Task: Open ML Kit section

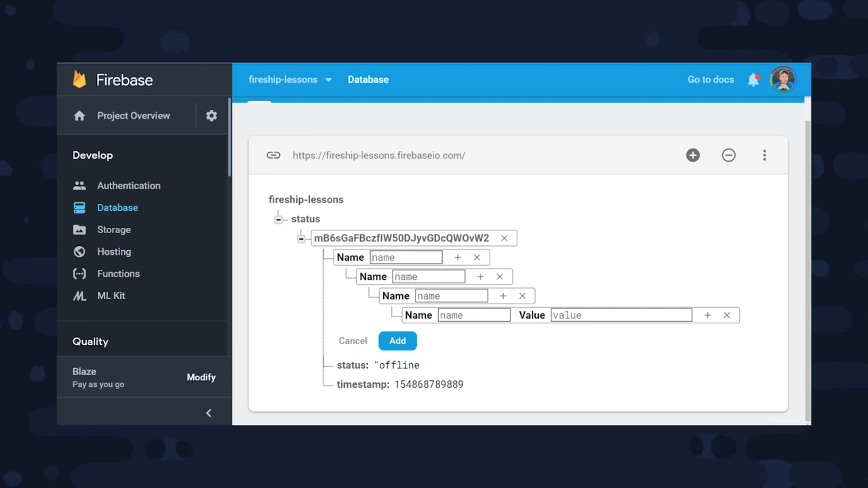Action: point(111,296)
